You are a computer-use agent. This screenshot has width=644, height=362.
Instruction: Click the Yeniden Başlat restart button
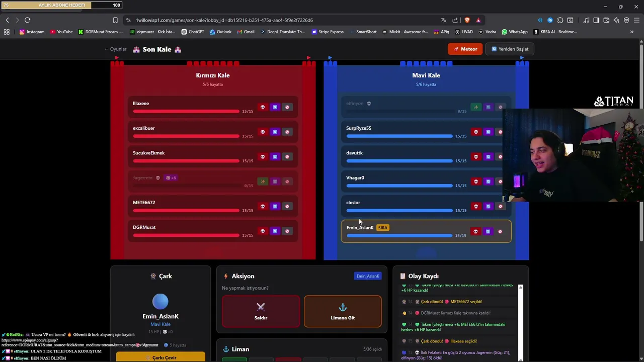click(x=510, y=49)
